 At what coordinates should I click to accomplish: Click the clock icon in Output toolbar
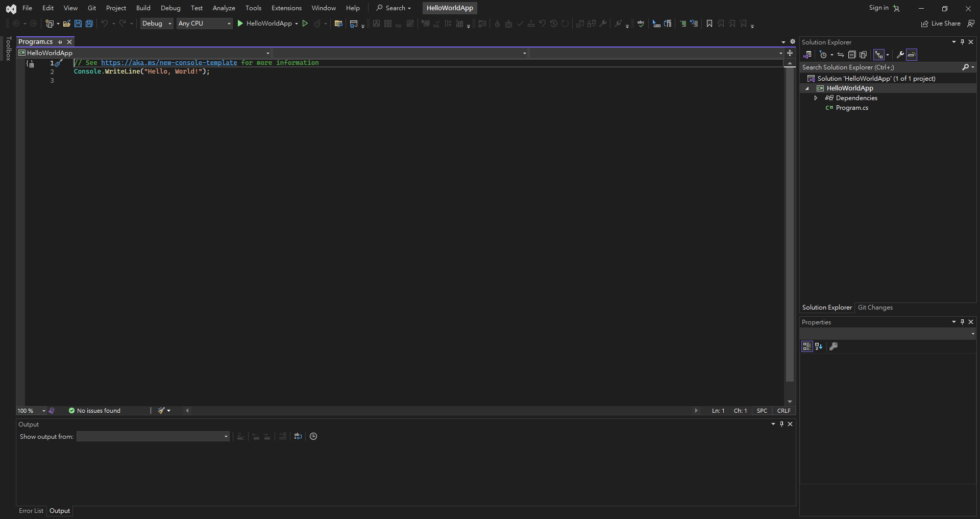[x=313, y=436]
